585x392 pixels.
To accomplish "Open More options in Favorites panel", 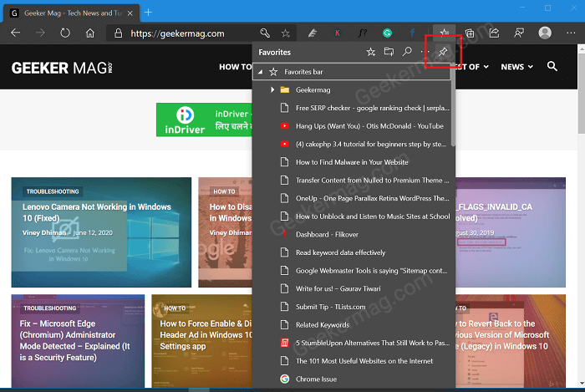I will tap(425, 52).
